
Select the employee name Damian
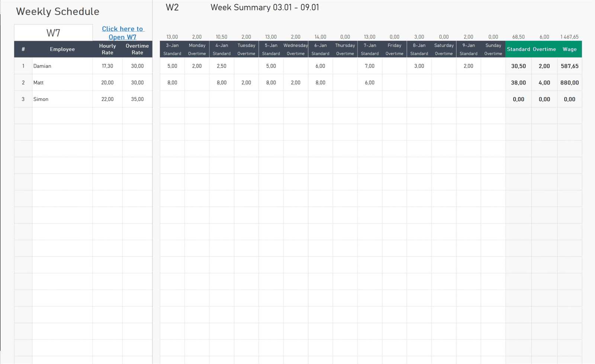click(x=42, y=66)
